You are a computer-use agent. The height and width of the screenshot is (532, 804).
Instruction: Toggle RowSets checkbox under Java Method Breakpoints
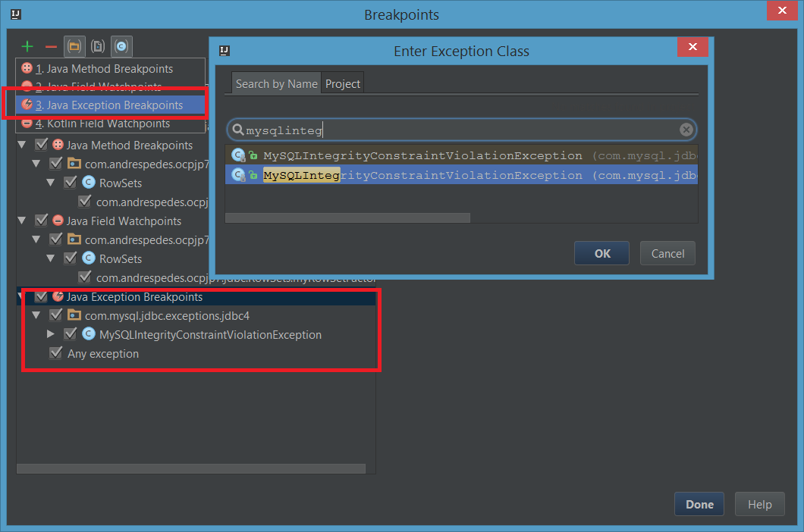point(71,182)
